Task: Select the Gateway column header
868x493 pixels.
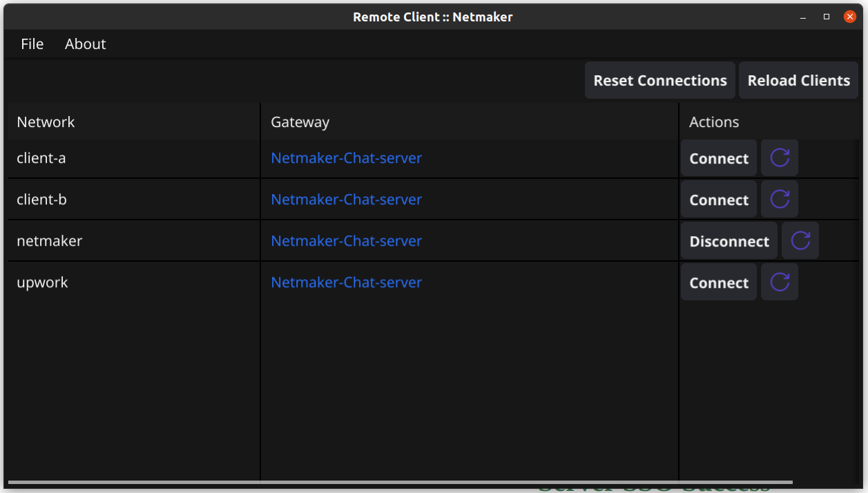Action: tap(300, 122)
